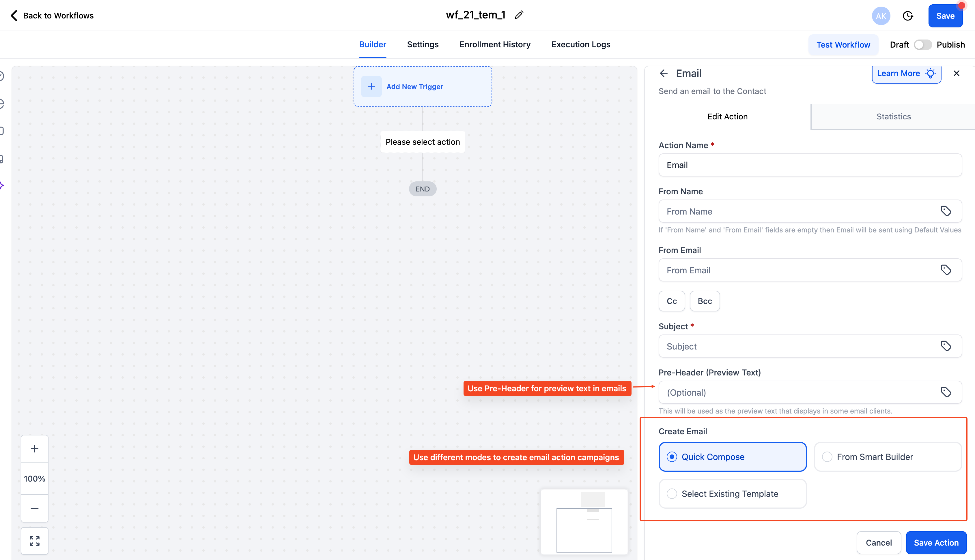Viewport: 975px width, 560px height.
Task: Zoom out the canvas with minus icon
Action: [35, 508]
